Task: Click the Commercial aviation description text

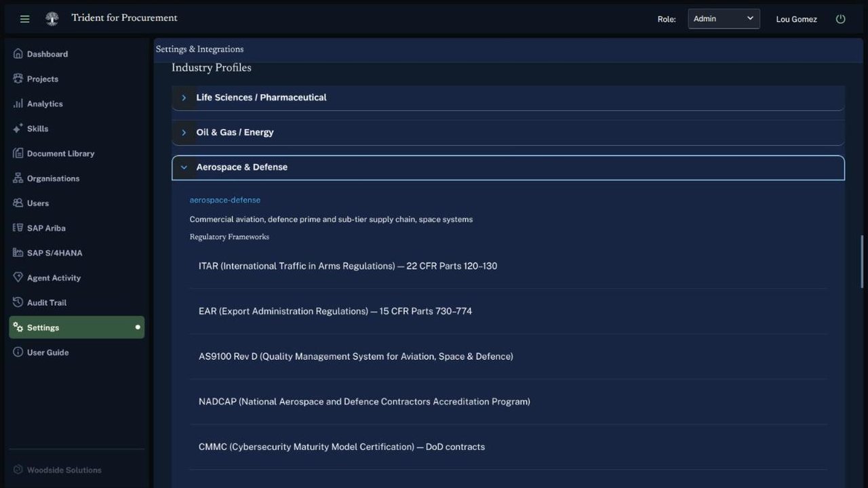Action: click(x=331, y=219)
